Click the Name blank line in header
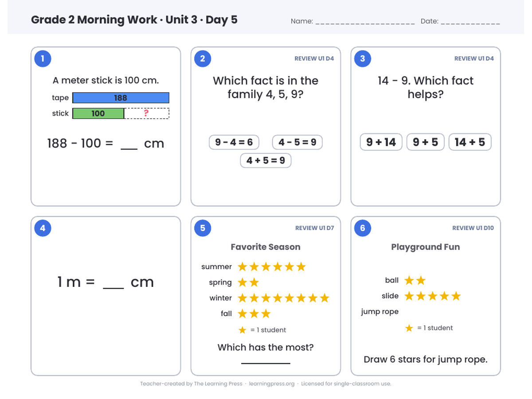 tap(365, 22)
